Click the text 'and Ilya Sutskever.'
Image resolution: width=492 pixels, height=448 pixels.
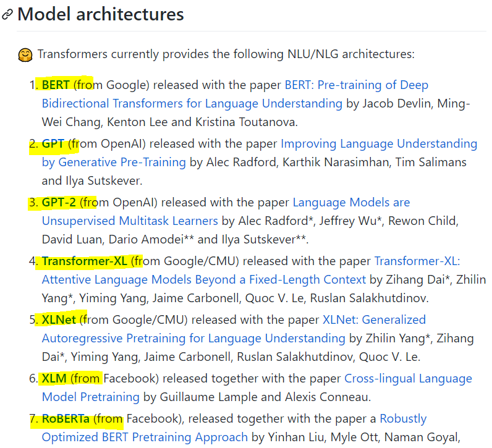[92, 180]
